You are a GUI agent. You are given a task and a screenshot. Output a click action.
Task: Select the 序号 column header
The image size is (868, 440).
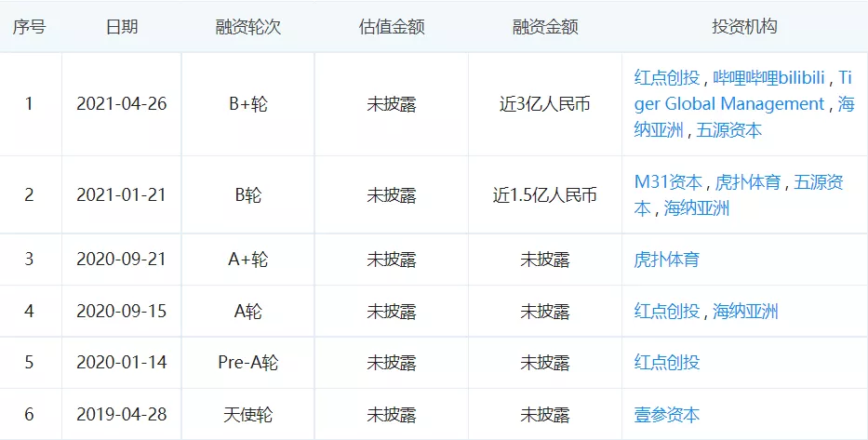click(x=30, y=27)
